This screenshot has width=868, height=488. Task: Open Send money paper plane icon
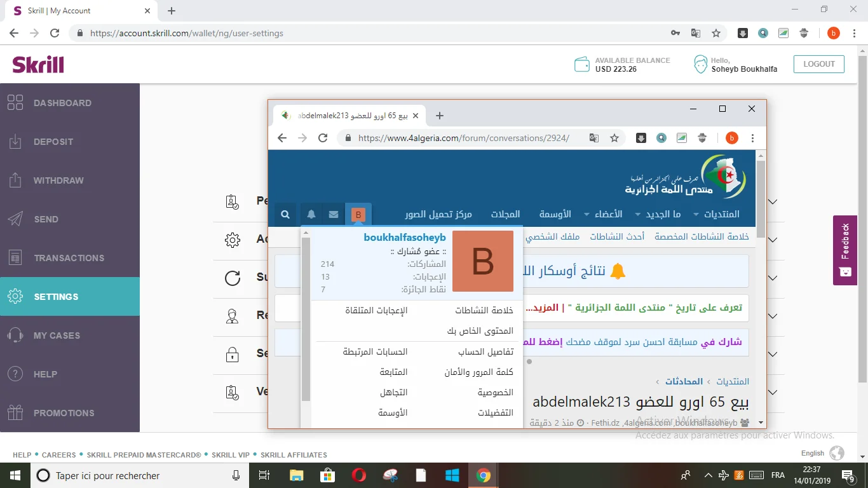point(15,219)
